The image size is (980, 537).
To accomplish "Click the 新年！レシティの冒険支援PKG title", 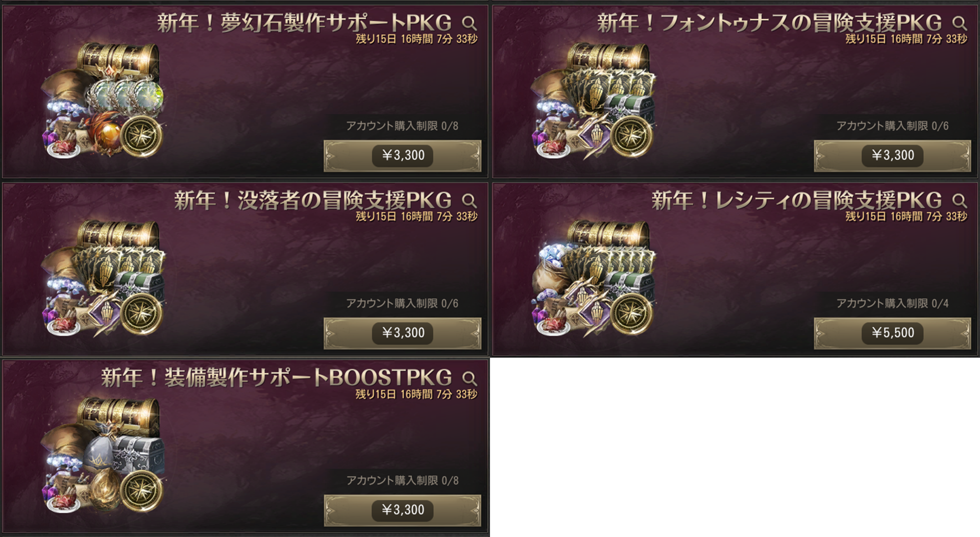I will coord(797,200).
